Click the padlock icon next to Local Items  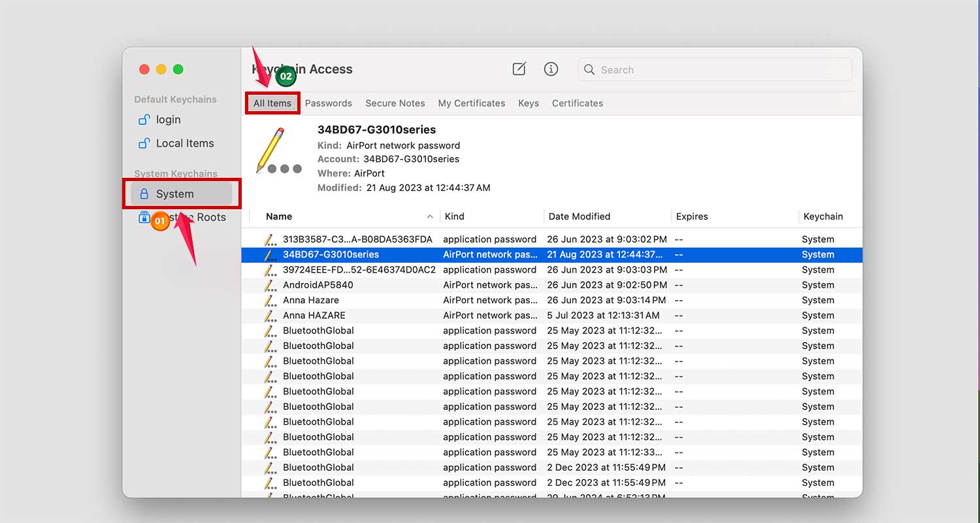[x=143, y=143]
